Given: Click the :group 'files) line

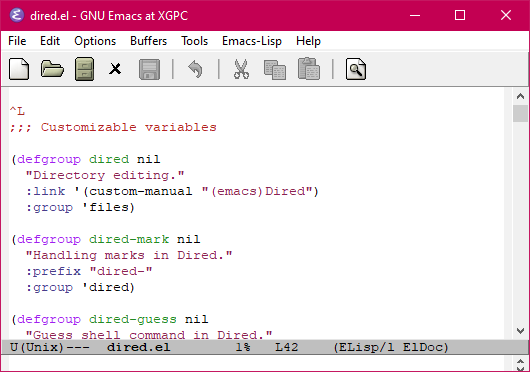Looking at the screenshot, I should 80,207.
